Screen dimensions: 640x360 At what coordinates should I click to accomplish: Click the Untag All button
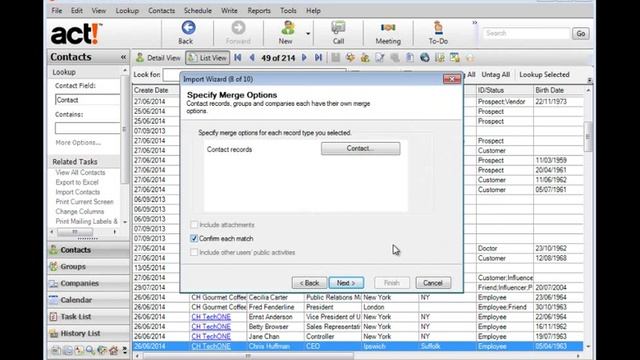[496, 75]
